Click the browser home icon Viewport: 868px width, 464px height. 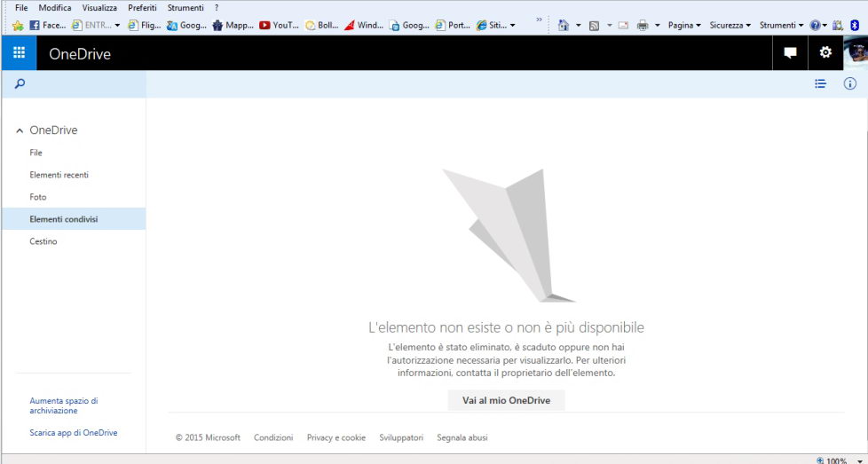[x=564, y=25]
